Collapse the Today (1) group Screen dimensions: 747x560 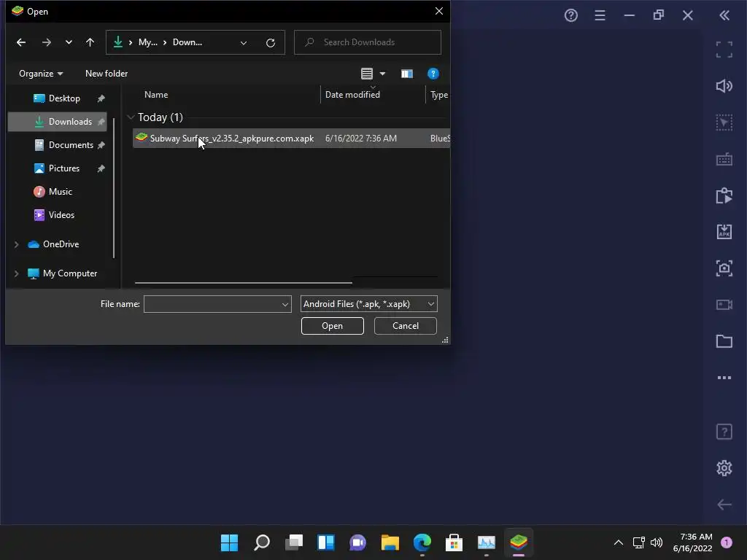click(x=131, y=117)
